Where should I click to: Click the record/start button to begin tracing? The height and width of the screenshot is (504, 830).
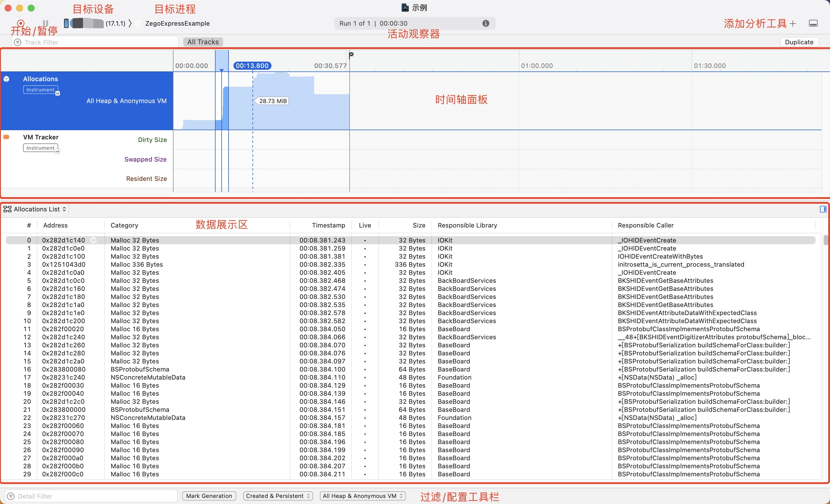(20, 24)
